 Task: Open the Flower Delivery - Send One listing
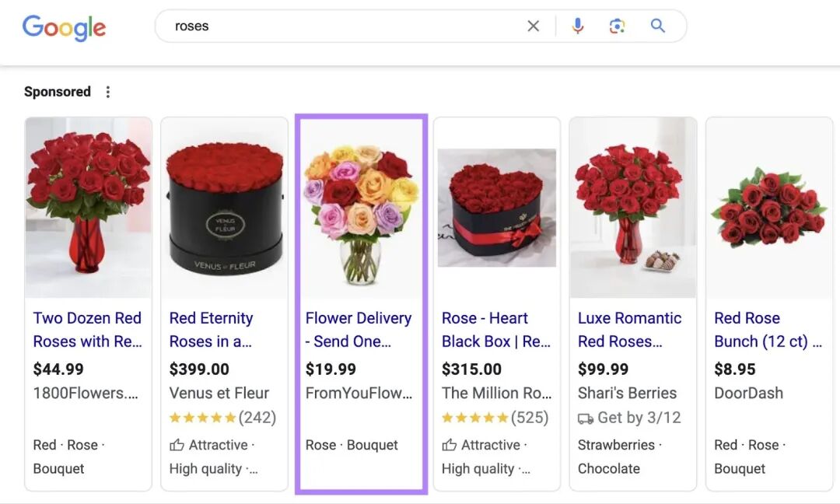tap(359, 330)
